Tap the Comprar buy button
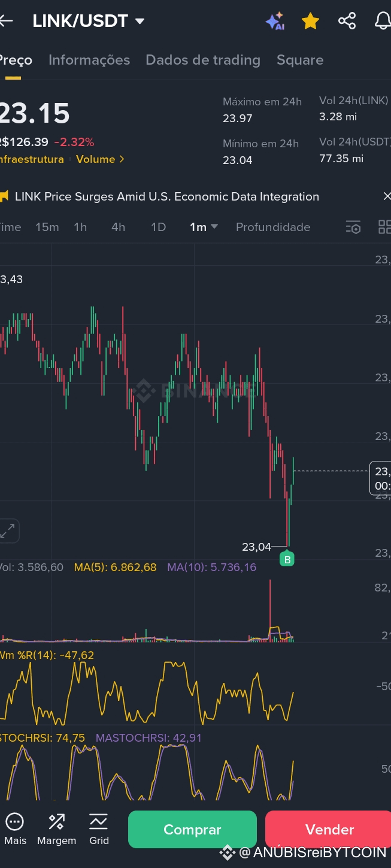The width and height of the screenshot is (391, 868). (192, 830)
